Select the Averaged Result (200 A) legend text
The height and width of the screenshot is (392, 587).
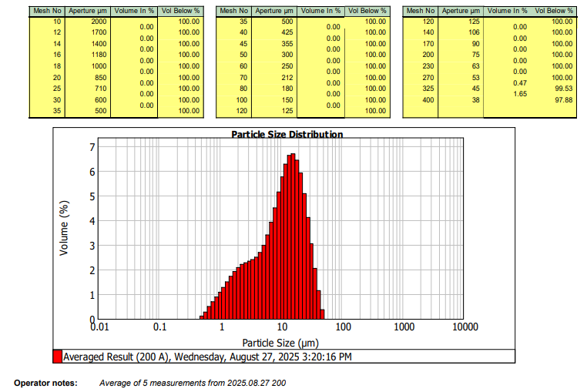click(207, 357)
